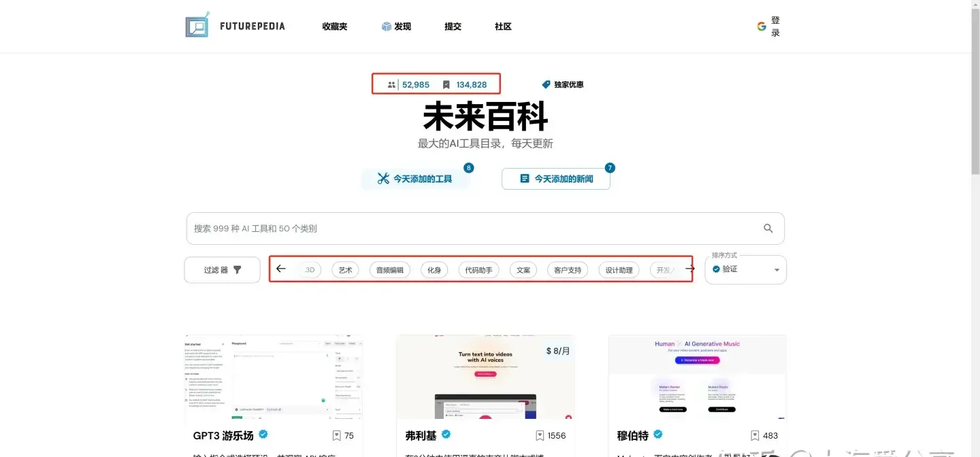Bookmark the 弗利基 tool
Viewport: 980px width, 457px height.
click(x=540, y=435)
